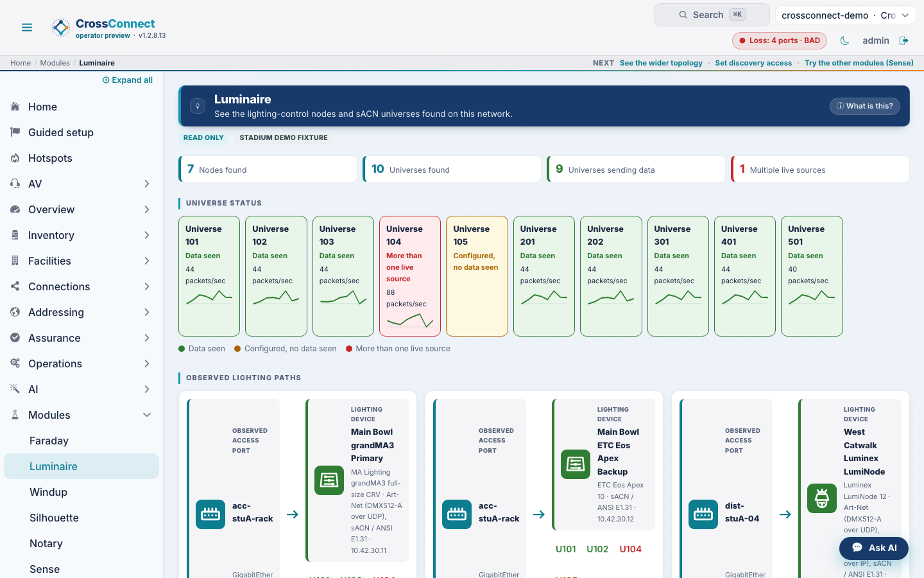Click the AI magic wand icon
This screenshot has width=924, height=578.
15,389
